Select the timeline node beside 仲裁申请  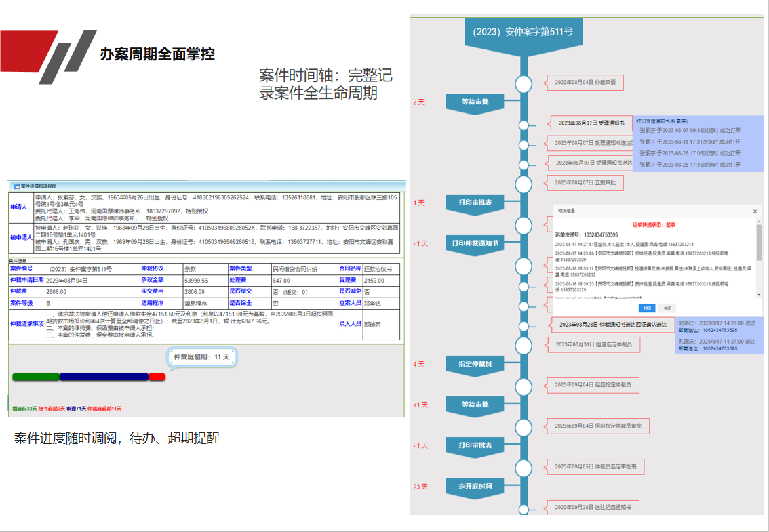coord(524,84)
